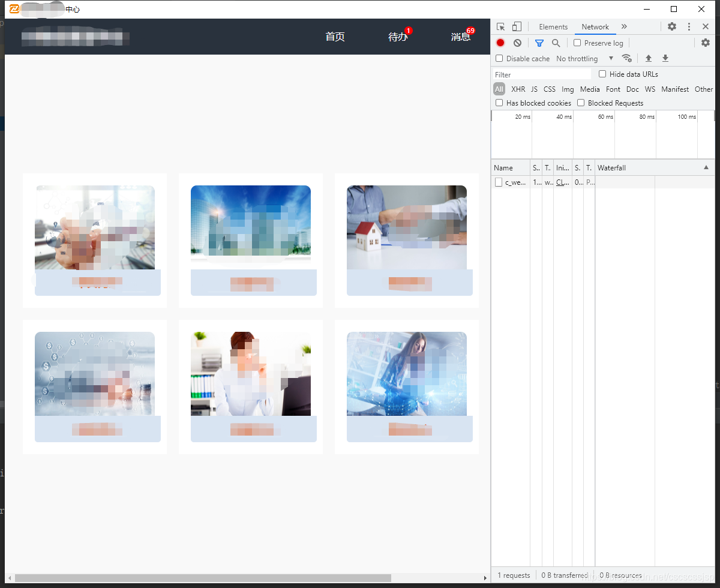Viewport: 720px width, 588px height.
Task: Toggle the Waterfall sort arrow
Action: coord(706,167)
